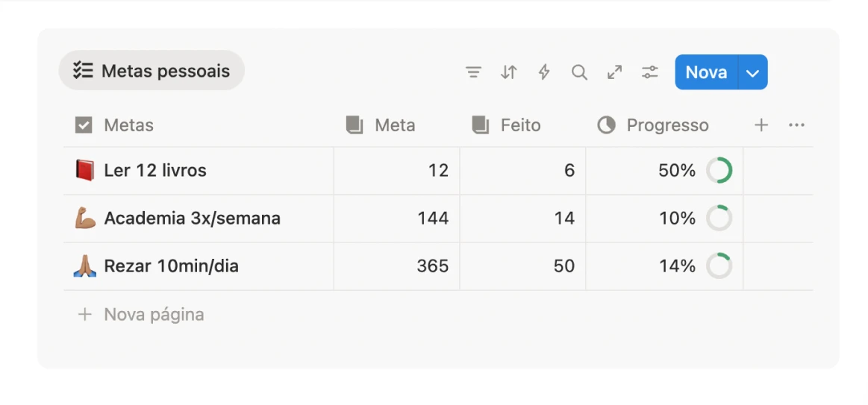Expand the Nova button dropdown arrow

tap(752, 72)
